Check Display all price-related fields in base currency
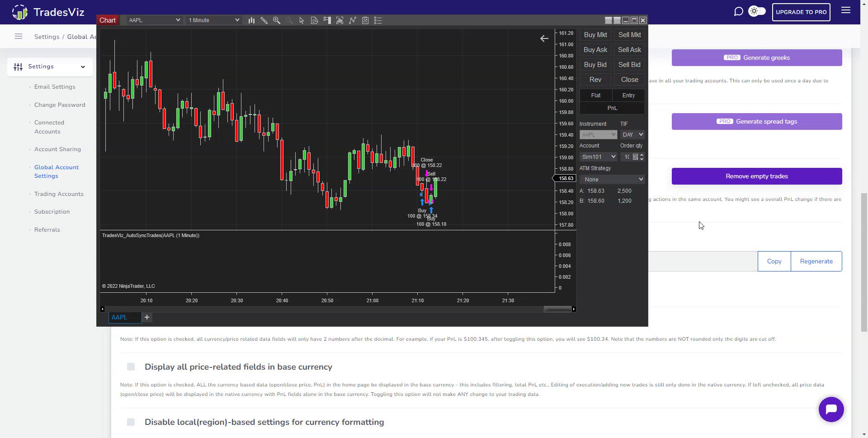The image size is (868, 438). pyautogui.click(x=131, y=367)
